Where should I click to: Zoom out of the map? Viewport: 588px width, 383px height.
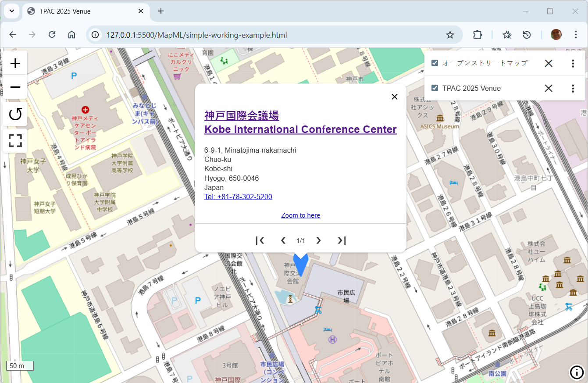click(x=15, y=87)
